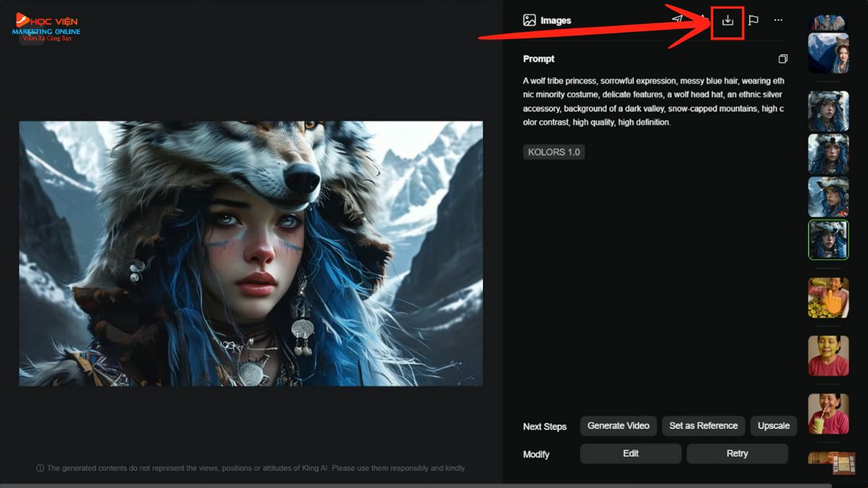The height and width of the screenshot is (488, 868).
Task: Click the paper plane share icon
Action: point(676,20)
